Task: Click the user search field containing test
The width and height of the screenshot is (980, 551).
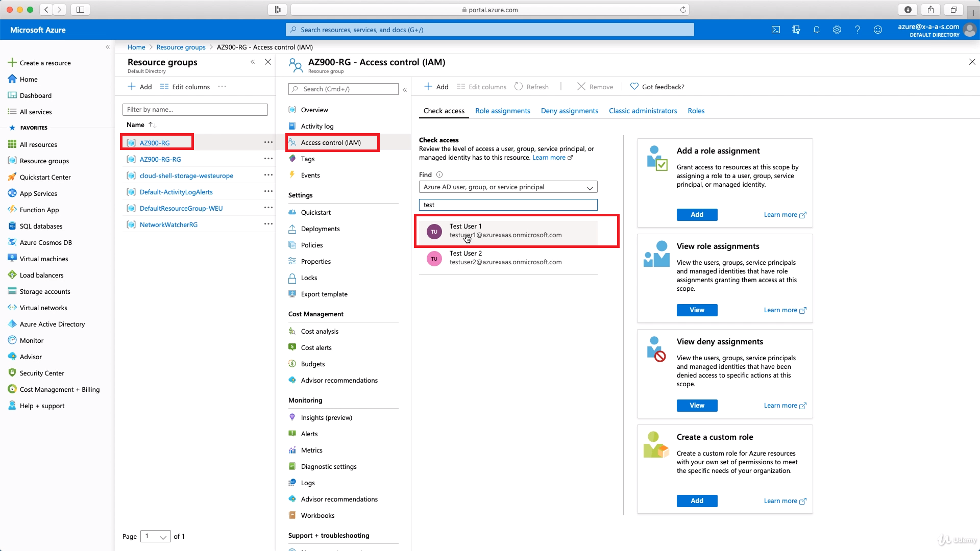Action: coord(508,205)
